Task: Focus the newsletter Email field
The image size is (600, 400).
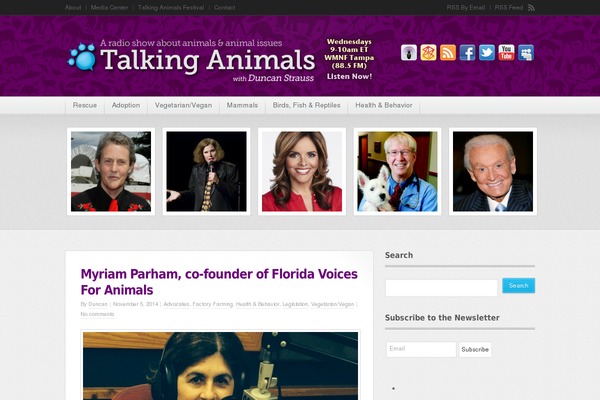Action: pos(421,349)
